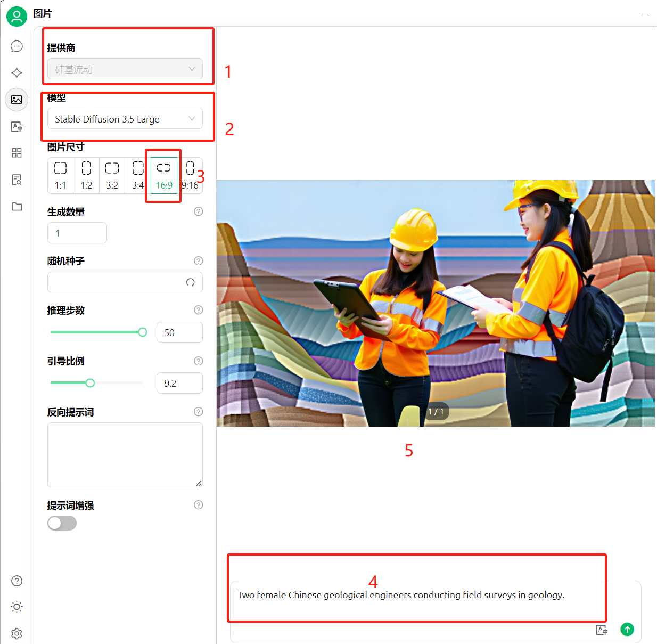Screen dimensions: 657x644
Task: Open the Stable Diffusion 3.5 Large model dropdown
Action: point(125,119)
